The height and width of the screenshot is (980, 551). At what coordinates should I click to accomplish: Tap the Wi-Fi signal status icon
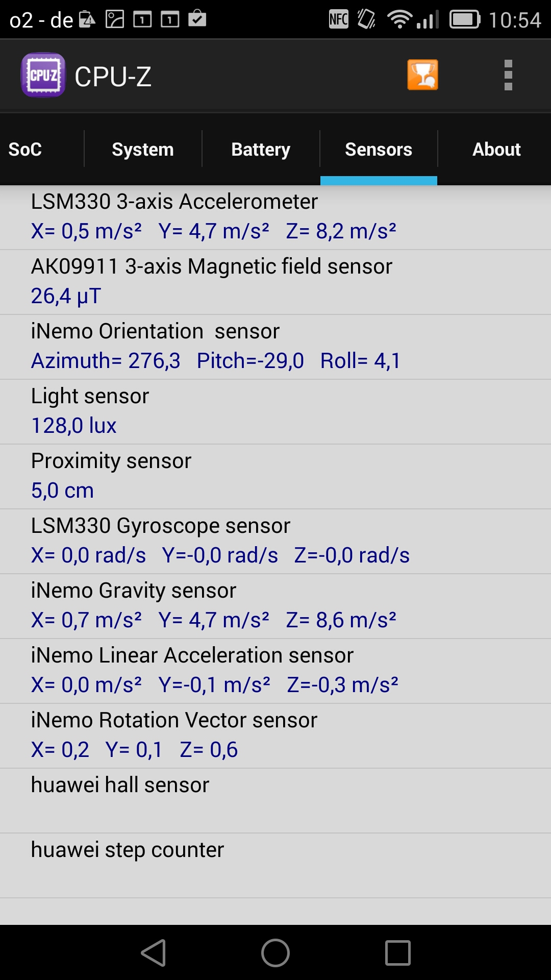(x=399, y=19)
